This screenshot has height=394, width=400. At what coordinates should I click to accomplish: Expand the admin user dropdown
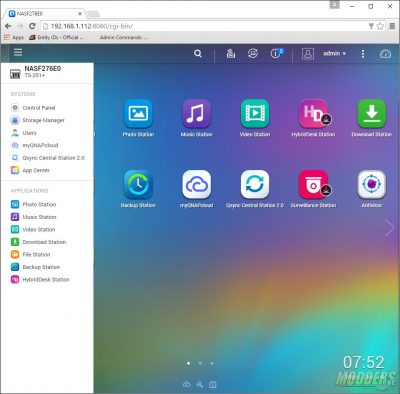(x=334, y=53)
